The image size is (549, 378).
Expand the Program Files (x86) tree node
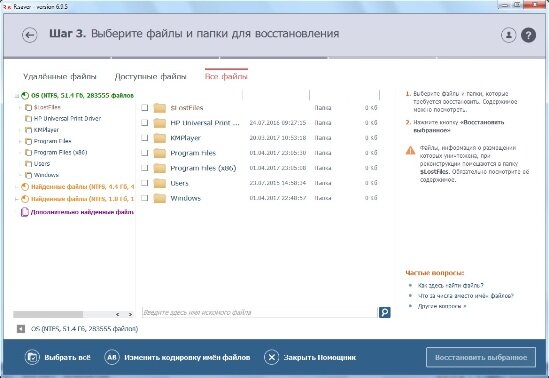tap(20, 153)
